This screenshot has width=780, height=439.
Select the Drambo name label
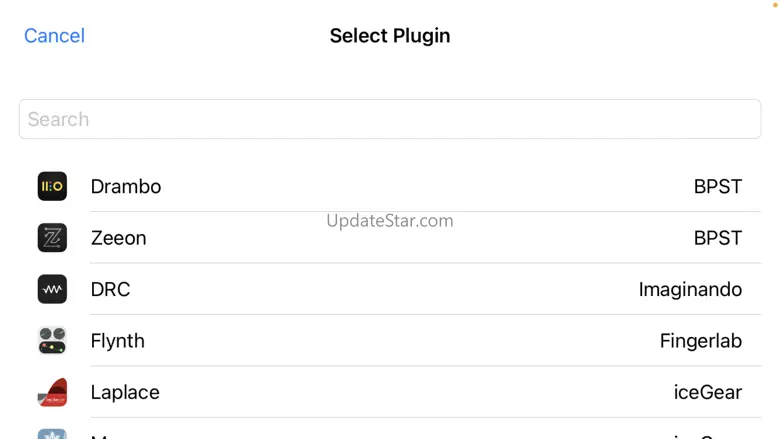pyautogui.click(x=126, y=187)
